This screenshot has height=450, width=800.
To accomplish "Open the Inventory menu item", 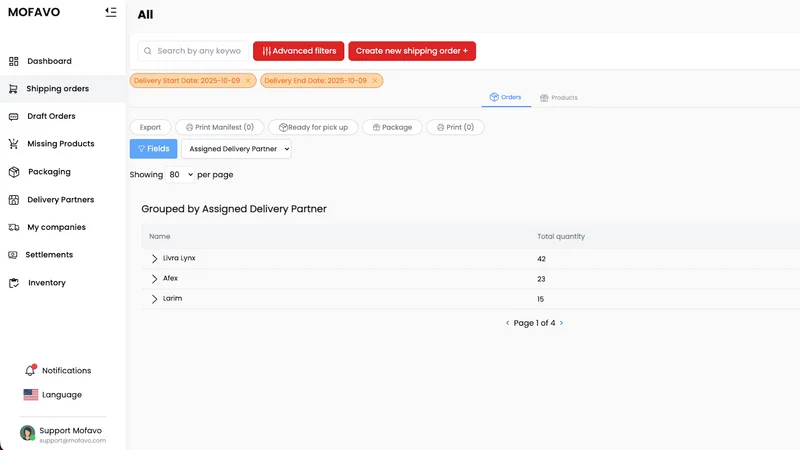I will 46,283.
